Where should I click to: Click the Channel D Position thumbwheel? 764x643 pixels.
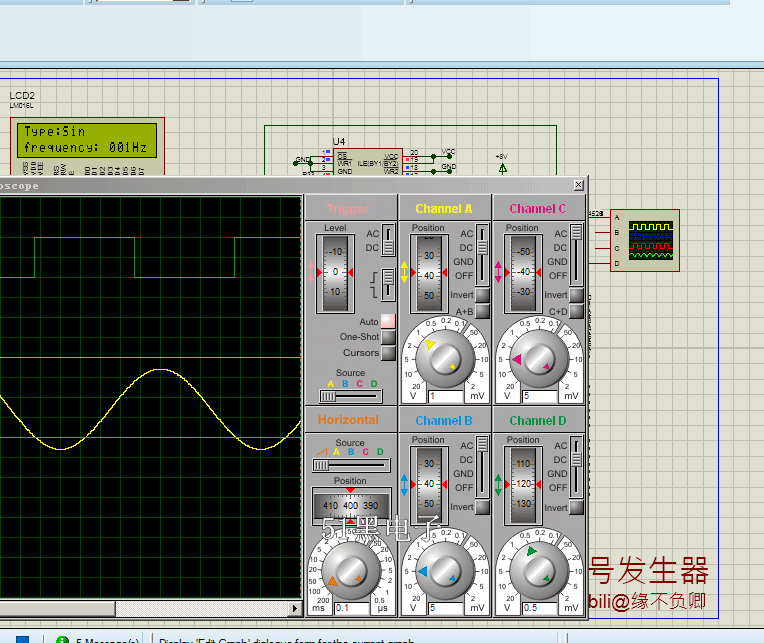(x=523, y=485)
